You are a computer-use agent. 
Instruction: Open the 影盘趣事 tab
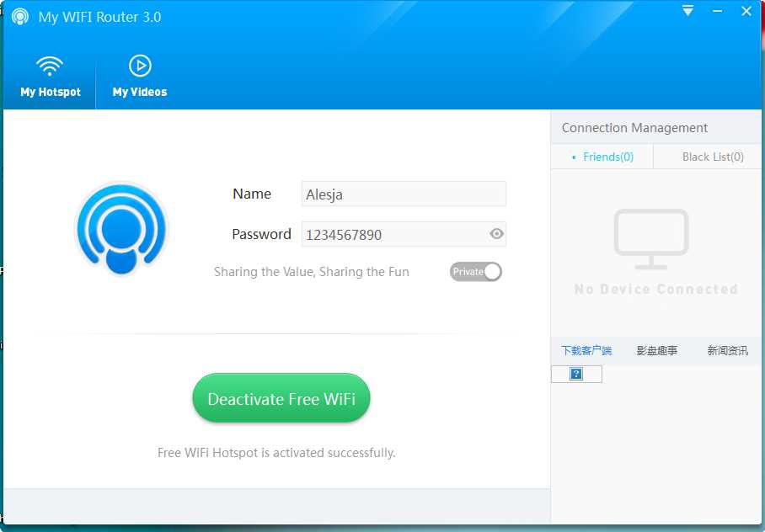(656, 351)
